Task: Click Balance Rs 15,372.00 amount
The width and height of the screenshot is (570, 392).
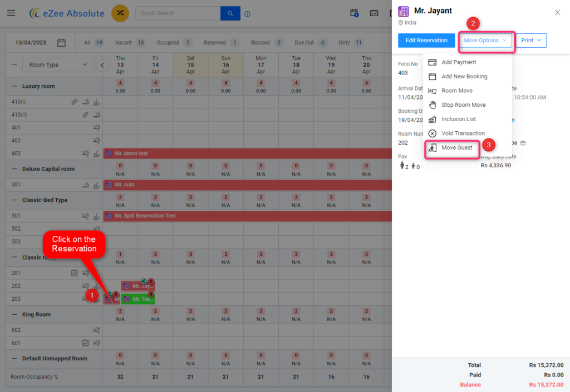Action: 546,385
